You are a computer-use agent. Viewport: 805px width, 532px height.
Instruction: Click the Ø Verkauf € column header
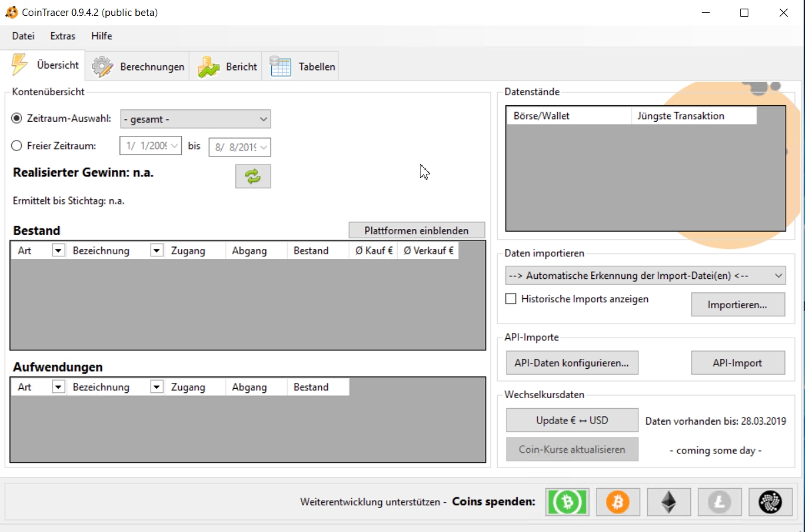pyautogui.click(x=428, y=250)
